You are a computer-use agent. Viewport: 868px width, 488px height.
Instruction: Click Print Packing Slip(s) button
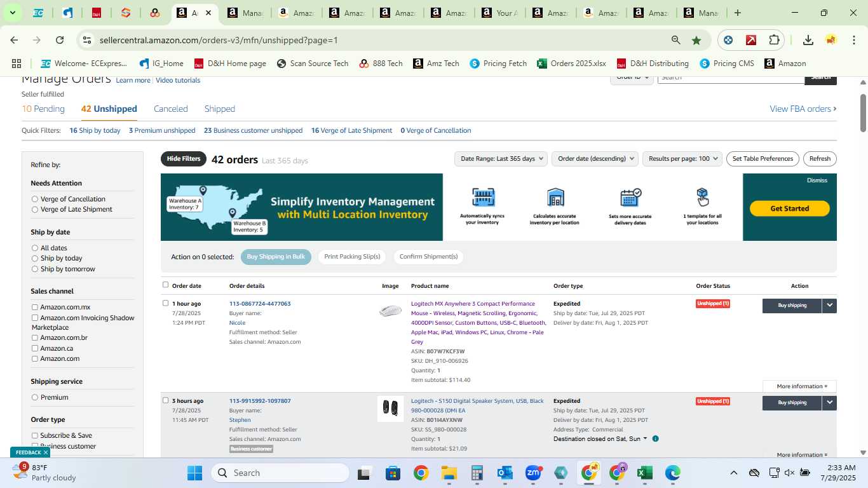pyautogui.click(x=352, y=257)
